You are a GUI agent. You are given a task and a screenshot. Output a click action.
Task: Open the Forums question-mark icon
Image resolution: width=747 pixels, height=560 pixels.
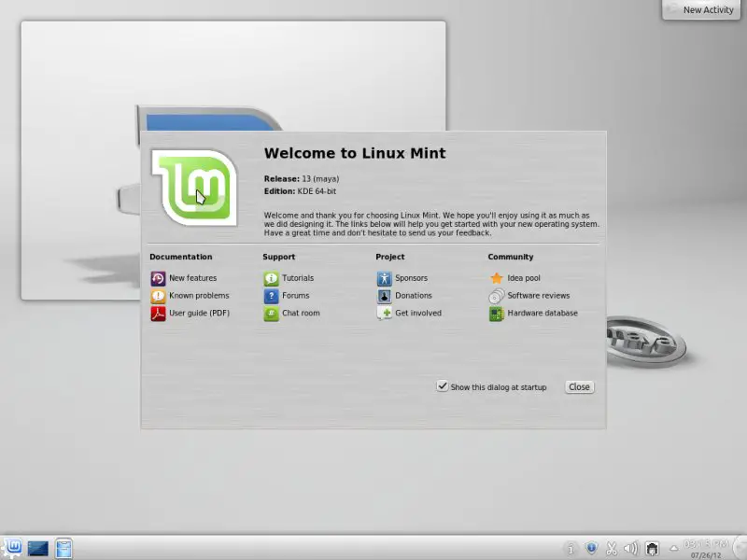pos(271,296)
